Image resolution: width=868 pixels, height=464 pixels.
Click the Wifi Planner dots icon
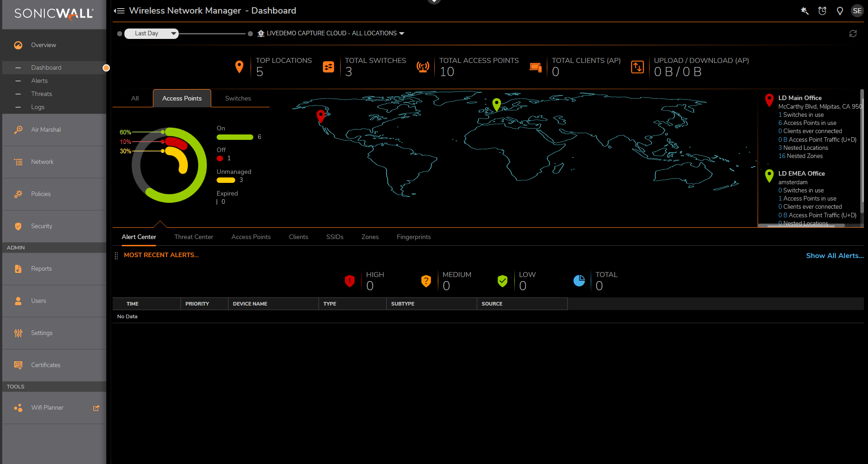(x=18, y=408)
